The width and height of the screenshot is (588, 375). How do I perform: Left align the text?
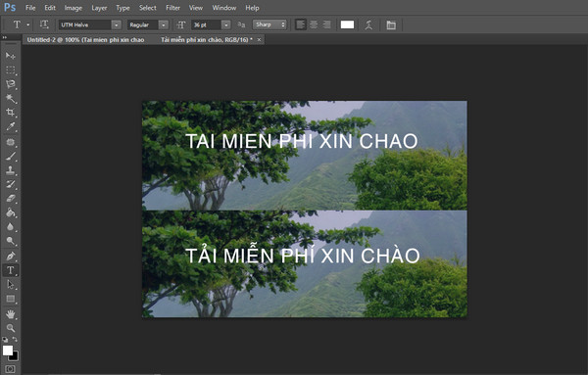click(301, 24)
